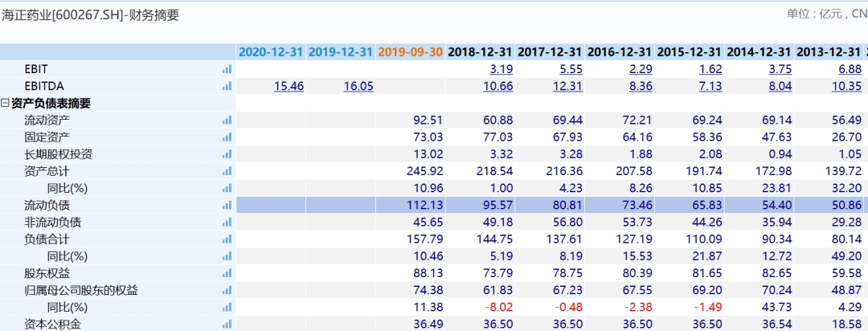Open EBITDA value 16.05 link
Viewport: 868px width, 331px height.
coord(358,86)
